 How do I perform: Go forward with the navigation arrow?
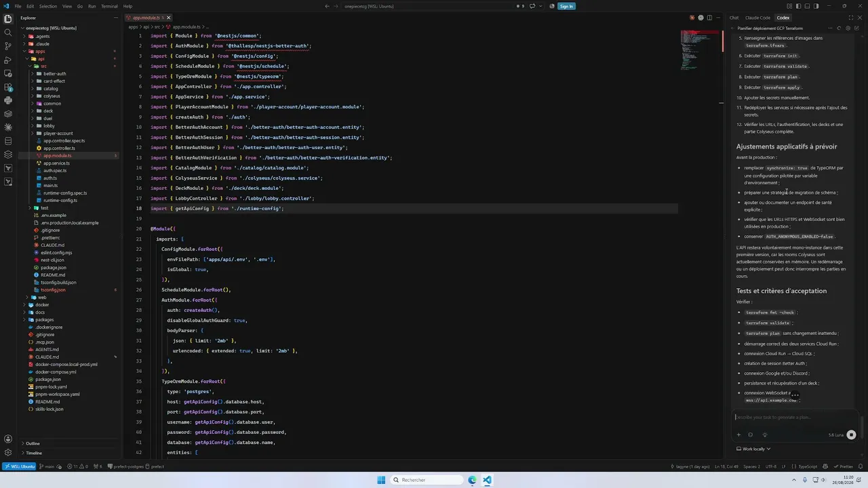click(x=336, y=6)
